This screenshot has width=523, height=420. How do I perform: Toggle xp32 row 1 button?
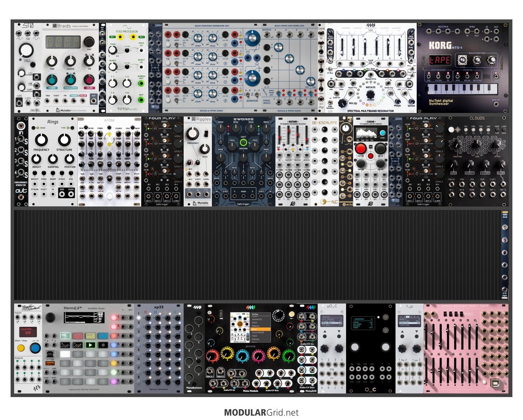(x=139, y=317)
